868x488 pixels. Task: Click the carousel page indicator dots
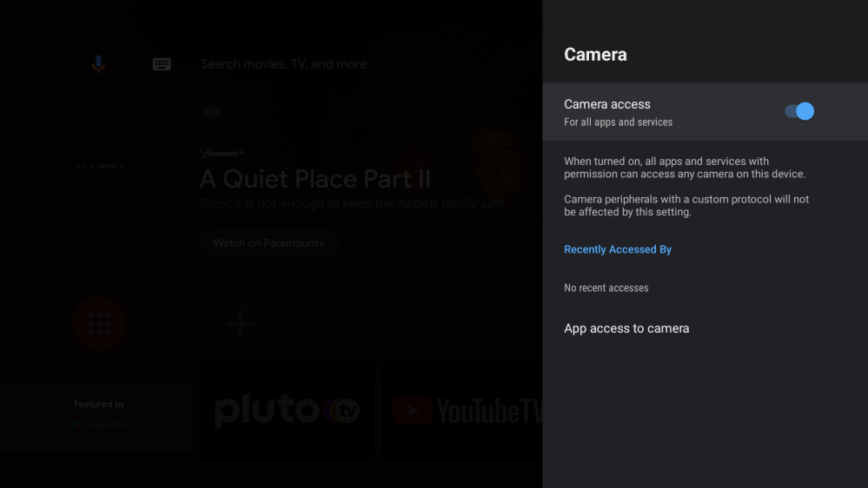(99, 165)
